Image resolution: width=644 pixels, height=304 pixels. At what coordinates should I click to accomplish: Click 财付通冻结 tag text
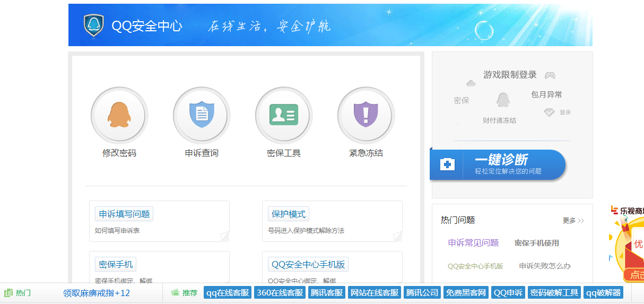click(499, 120)
